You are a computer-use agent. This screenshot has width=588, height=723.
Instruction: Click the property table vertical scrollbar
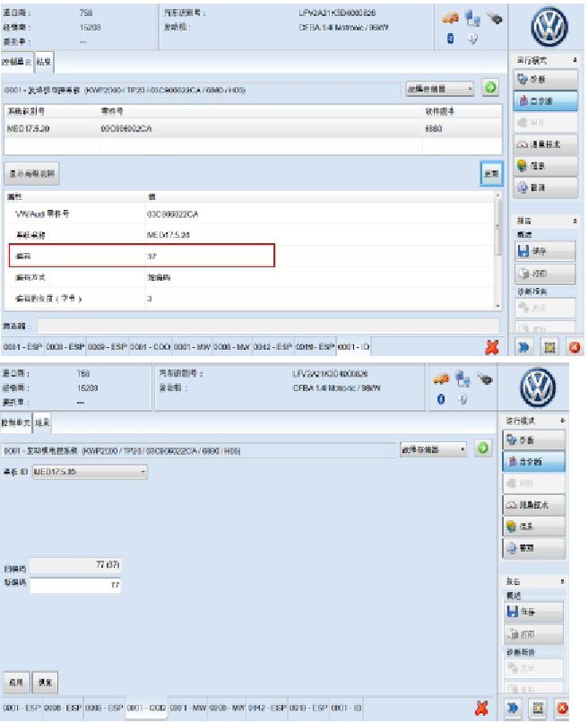pos(497,250)
